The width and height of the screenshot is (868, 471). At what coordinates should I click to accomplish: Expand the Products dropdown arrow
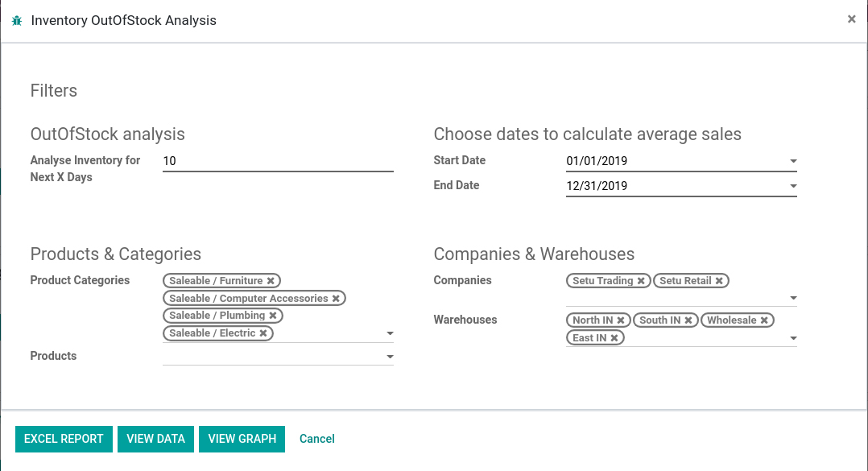point(391,357)
